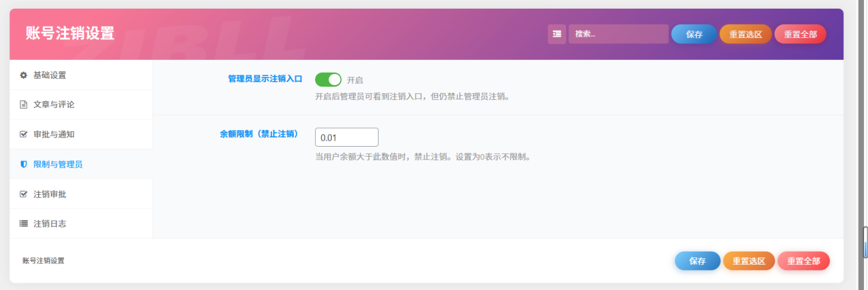Open the 基础设置 tab label

(50, 75)
